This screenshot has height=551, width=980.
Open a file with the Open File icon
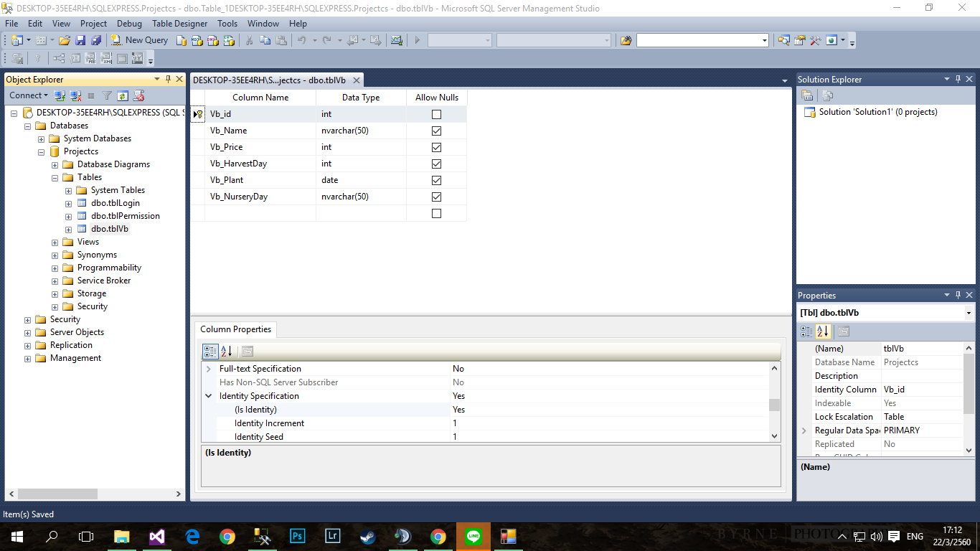pyautogui.click(x=65, y=40)
